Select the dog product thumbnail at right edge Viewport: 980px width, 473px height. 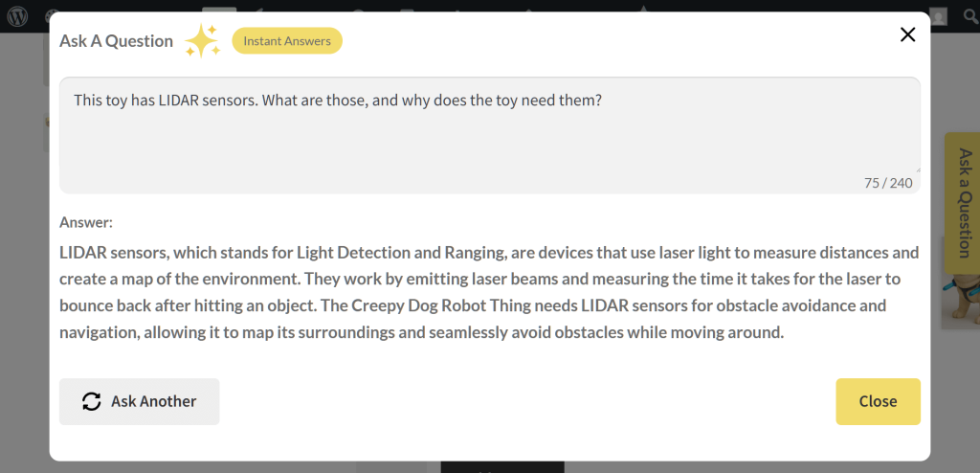(960, 297)
